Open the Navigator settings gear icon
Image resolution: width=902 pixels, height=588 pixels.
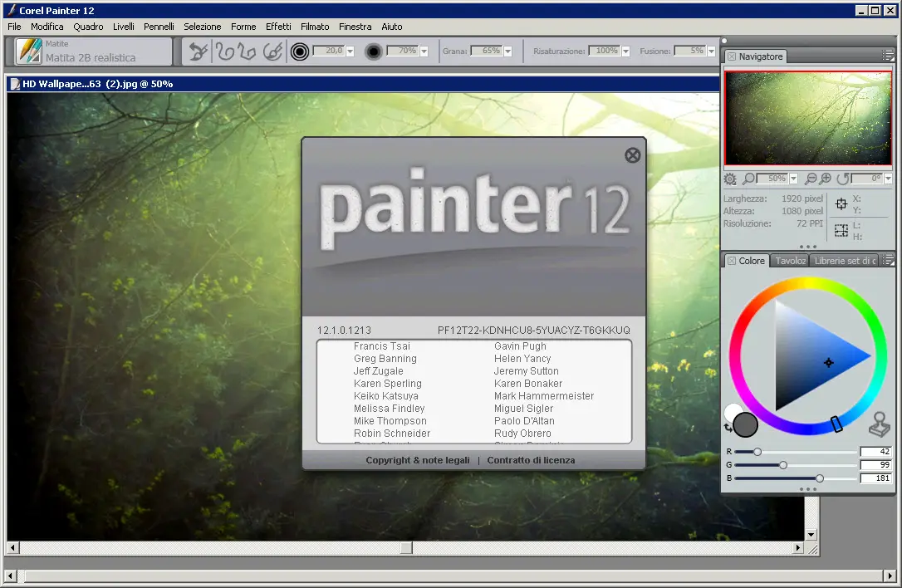(730, 179)
